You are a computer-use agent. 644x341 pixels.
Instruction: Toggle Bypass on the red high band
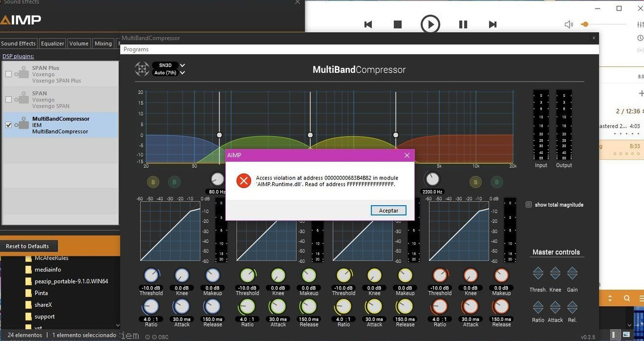pos(496,182)
